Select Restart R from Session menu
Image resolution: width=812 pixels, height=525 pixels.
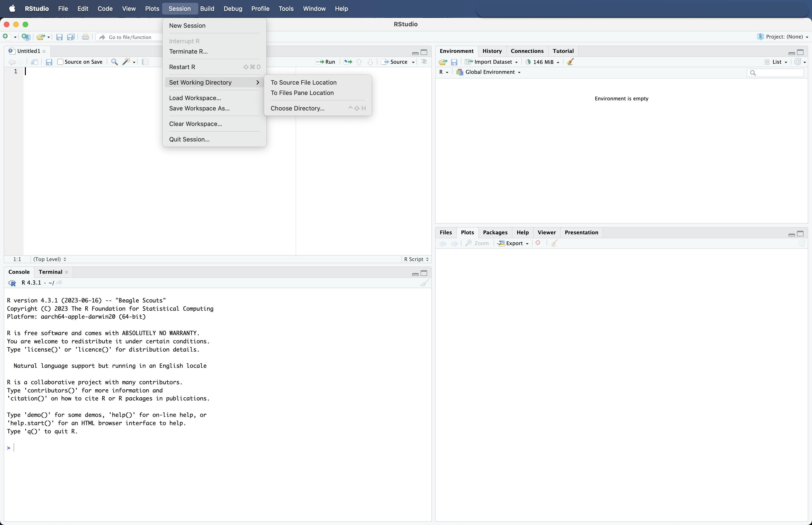coord(214,67)
